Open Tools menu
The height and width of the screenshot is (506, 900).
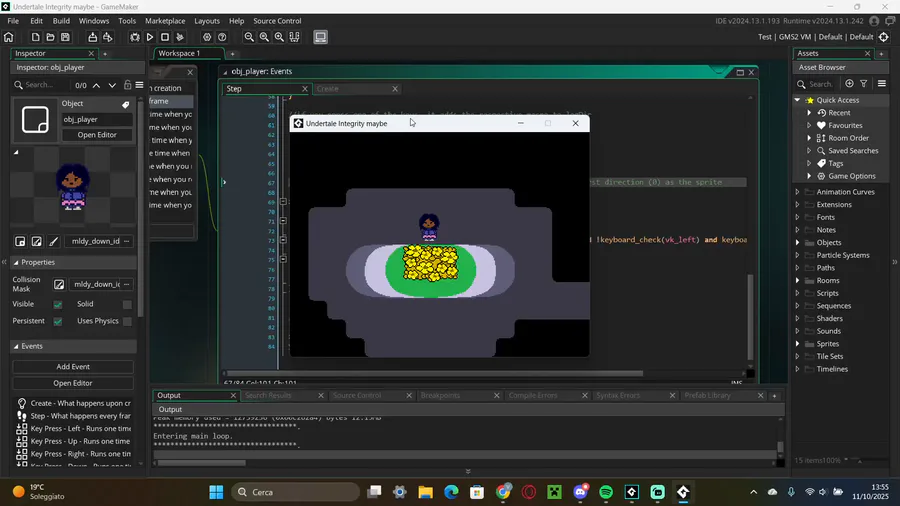(127, 21)
